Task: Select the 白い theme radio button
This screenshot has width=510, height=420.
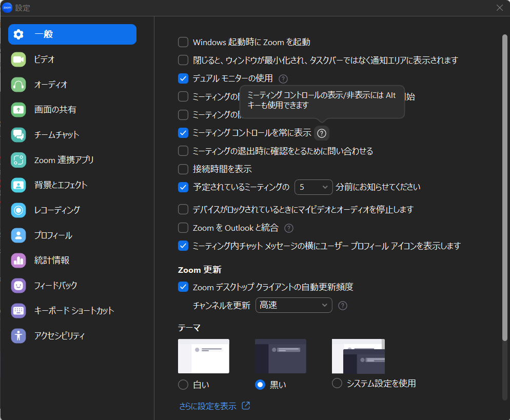Action: coord(183,385)
